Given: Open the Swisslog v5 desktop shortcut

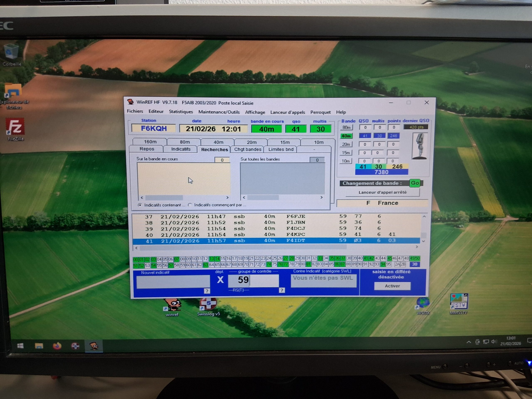Looking at the screenshot, I should 208,304.
